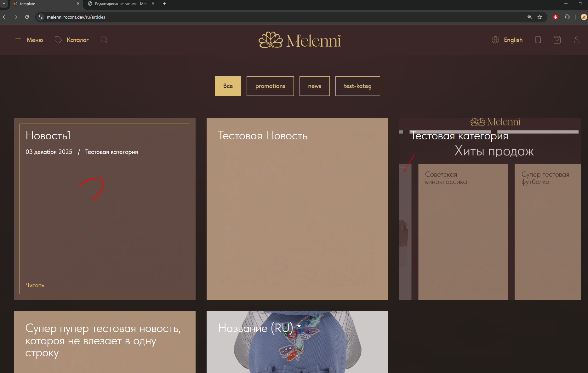Image resolution: width=588 pixels, height=373 pixels.
Task: Click the browser reload page icon
Action: click(27, 17)
